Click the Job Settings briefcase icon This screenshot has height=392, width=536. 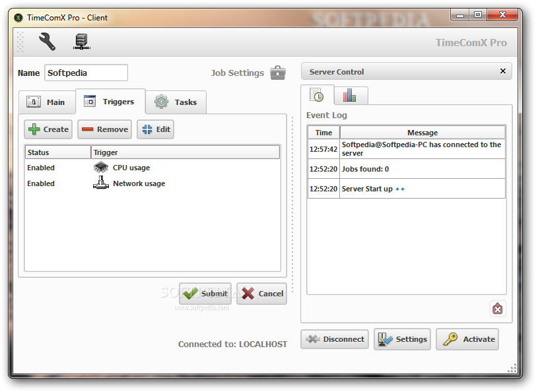point(277,73)
